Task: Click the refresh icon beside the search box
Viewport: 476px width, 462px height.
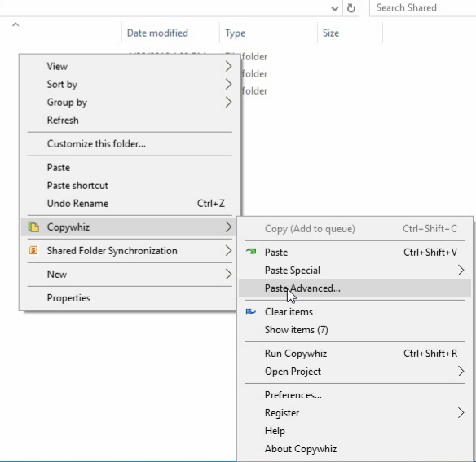Action: (351, 8)
